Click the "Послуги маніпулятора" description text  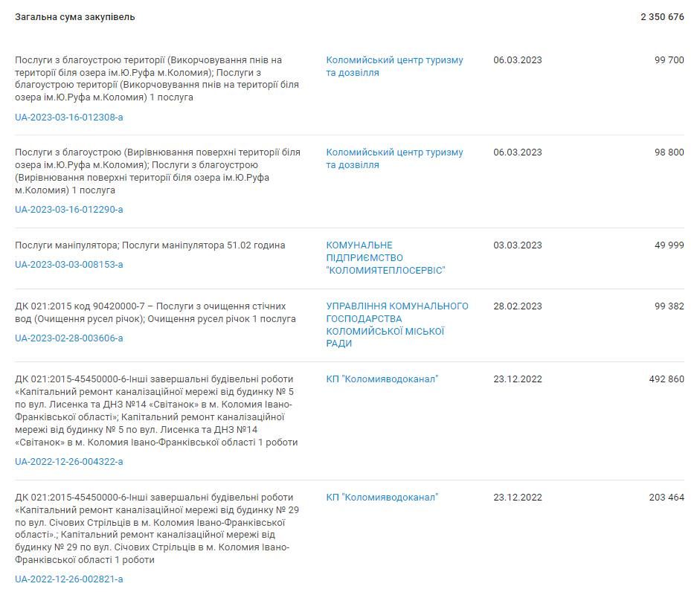click(150, 245)
